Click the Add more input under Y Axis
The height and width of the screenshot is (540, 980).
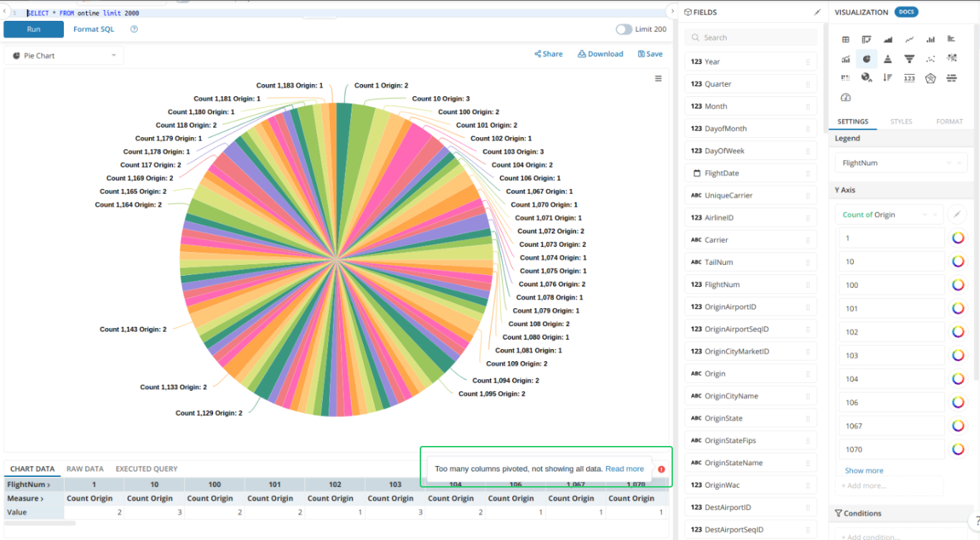click(x=890, y=485)
